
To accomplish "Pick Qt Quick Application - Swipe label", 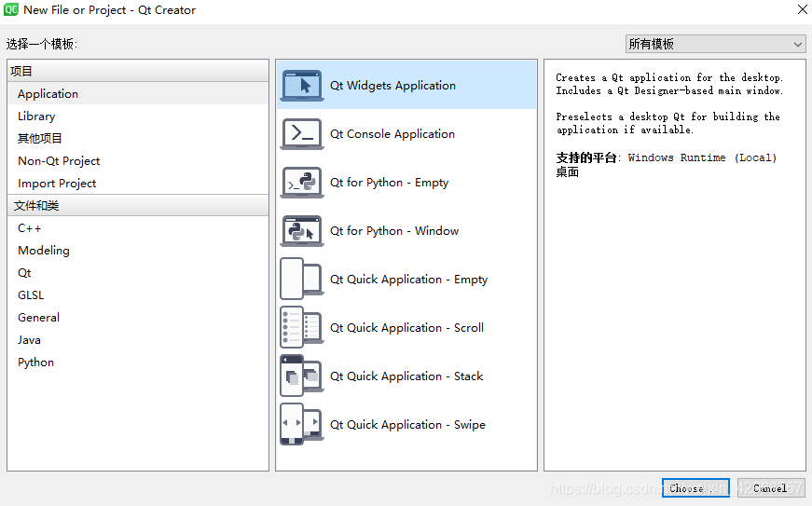I will (408, 425).
